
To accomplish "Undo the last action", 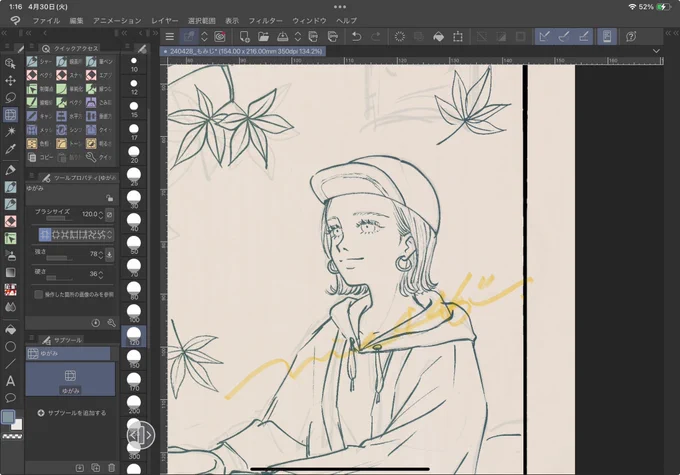I will (356, 37).
